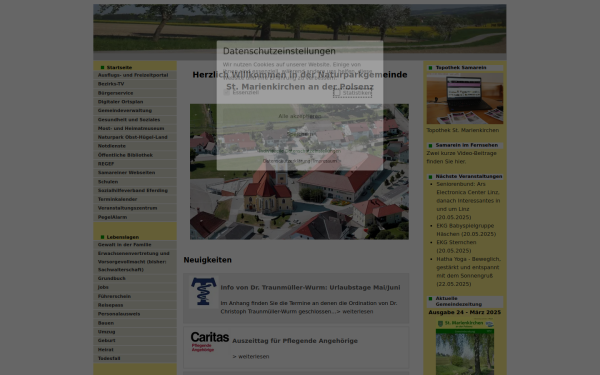Open Digitaler Ortsplan menu item

(x=135, y=102)
